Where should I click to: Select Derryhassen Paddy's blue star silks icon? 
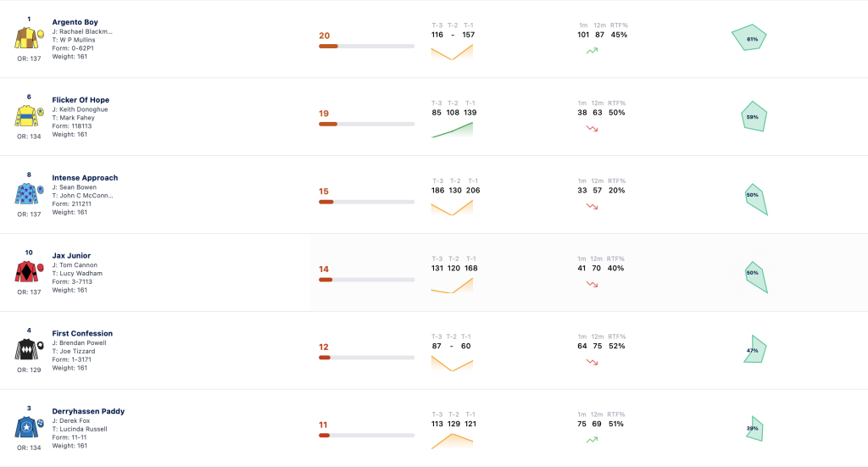[29, 427]
